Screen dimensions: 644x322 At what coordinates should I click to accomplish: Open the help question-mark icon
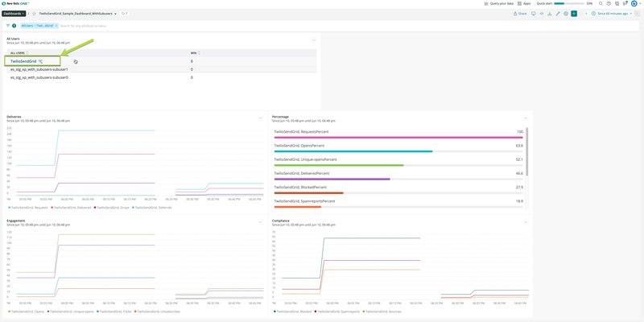click(609, 3)
